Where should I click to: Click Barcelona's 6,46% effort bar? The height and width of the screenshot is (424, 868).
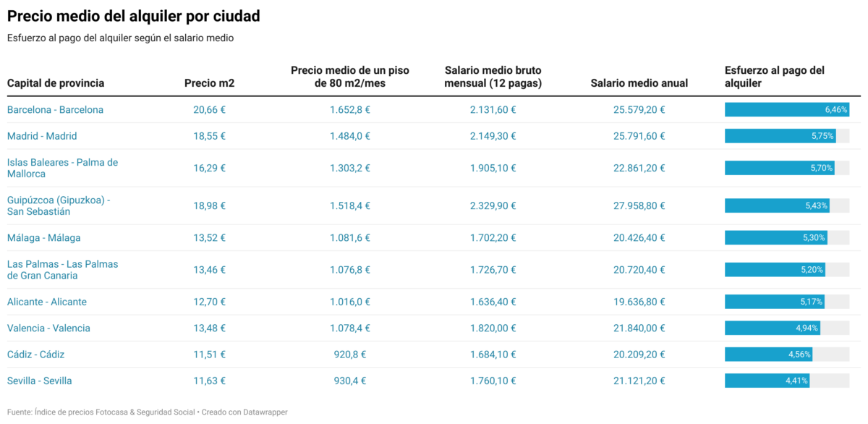click(786, 110)
